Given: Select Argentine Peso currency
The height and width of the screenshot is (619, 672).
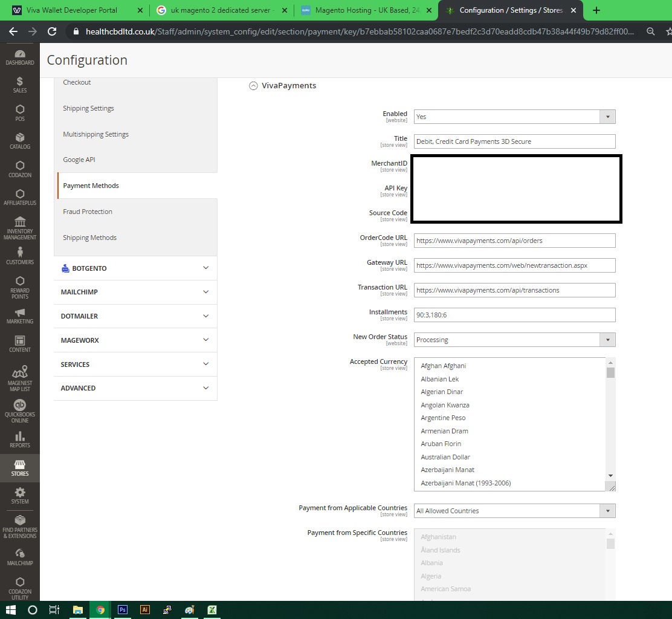Looking at the screenshot, I should tap(443, 418).
